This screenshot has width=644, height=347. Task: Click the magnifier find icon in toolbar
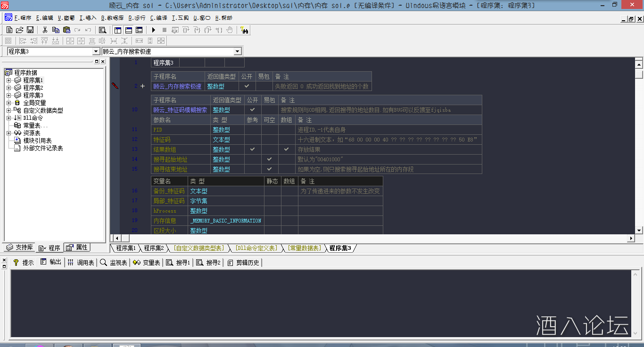[102, 30]
